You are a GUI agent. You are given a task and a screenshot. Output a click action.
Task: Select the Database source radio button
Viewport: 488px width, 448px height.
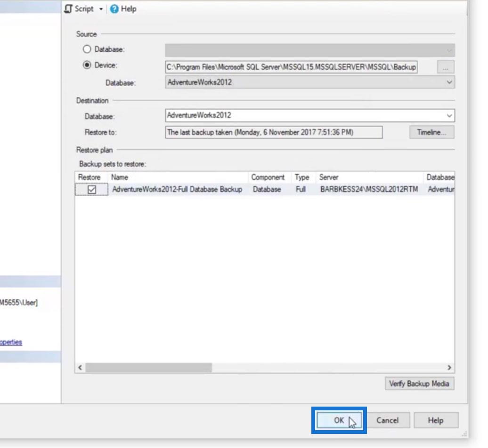pyautogui.click(x=87, y=49)
